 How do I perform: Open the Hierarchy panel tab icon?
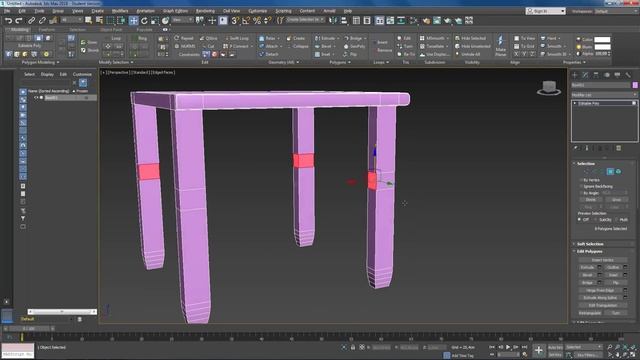pos(596,75)
